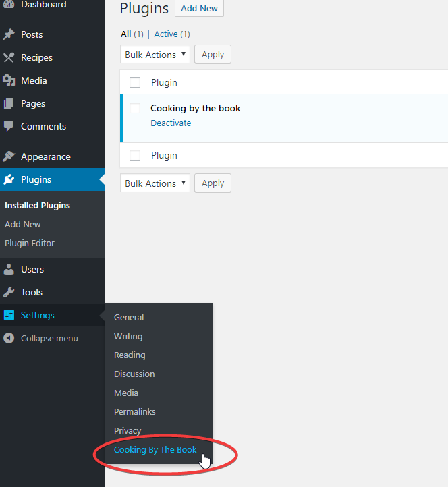Deactivate the Cooking by the book plugin
448x487 pixels.
171,123
